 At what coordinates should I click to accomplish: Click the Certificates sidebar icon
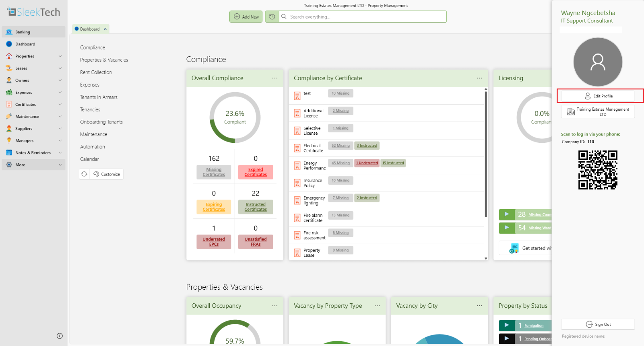click(9, 104)
